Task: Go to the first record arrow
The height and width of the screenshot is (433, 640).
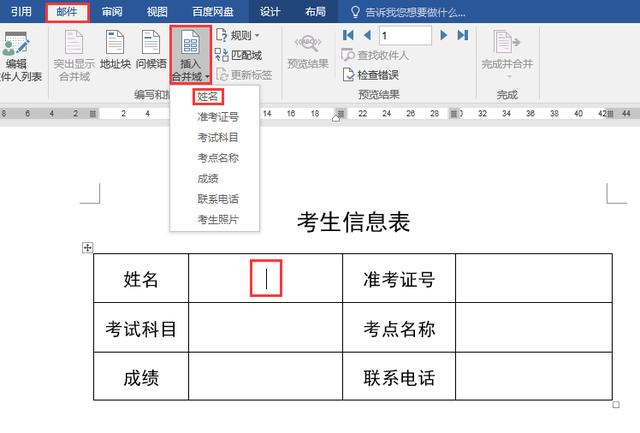Action: pyautogui.click(x=349, y=36)
